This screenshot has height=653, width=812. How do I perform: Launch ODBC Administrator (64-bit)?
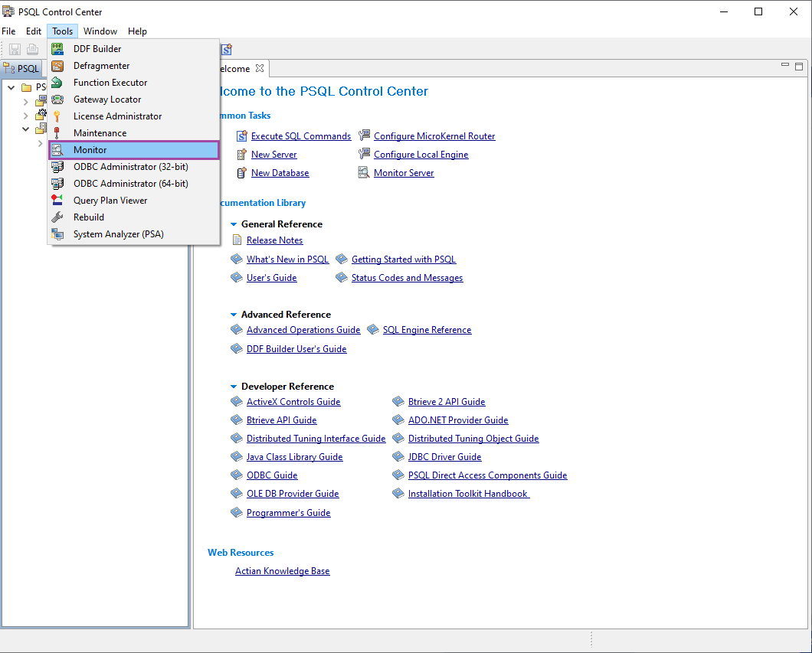click(x=134, y=184)
